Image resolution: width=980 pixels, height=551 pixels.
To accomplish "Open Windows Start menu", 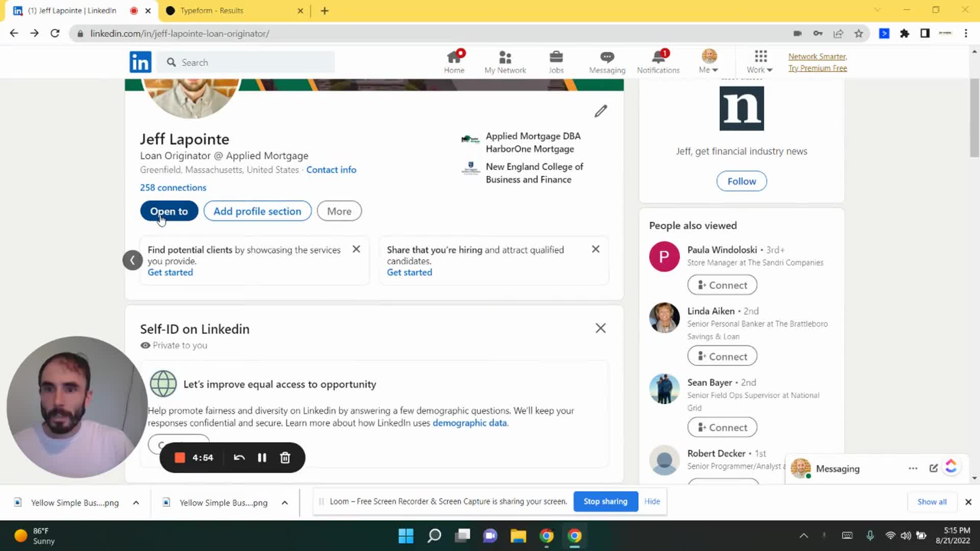I will (x=406, y=536).
